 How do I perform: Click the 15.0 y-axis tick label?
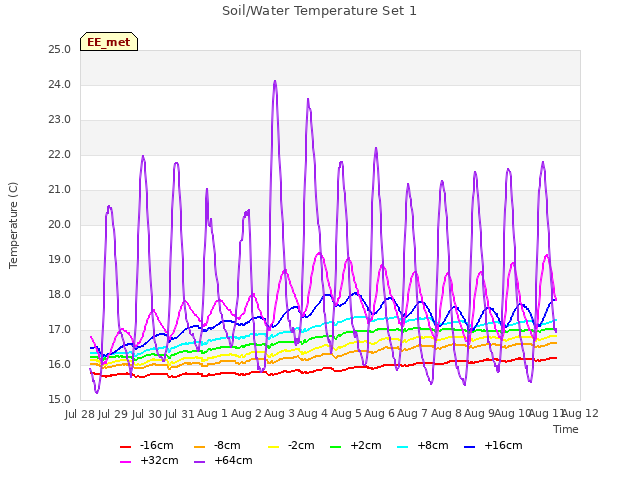(60, 400)
